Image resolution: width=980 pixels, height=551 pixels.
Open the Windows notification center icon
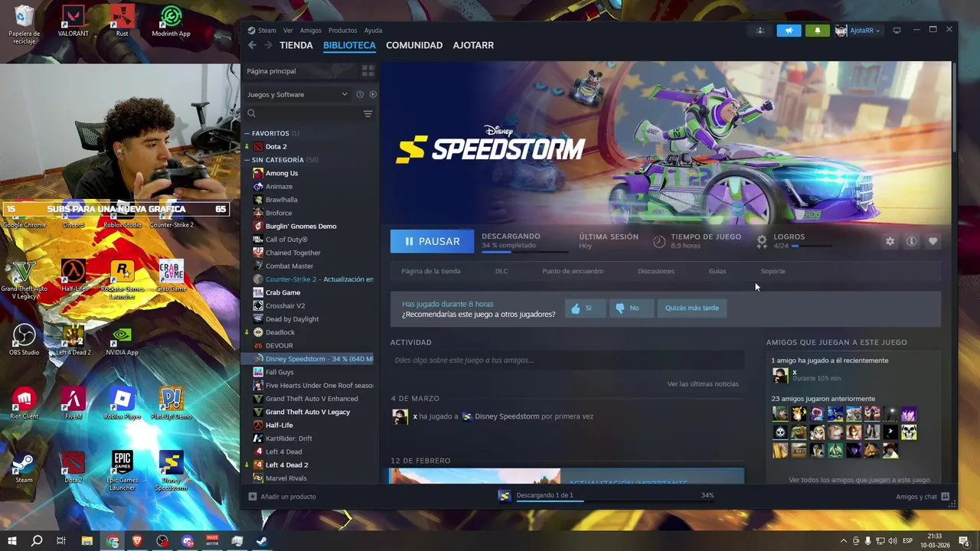(x=964, y=541)
